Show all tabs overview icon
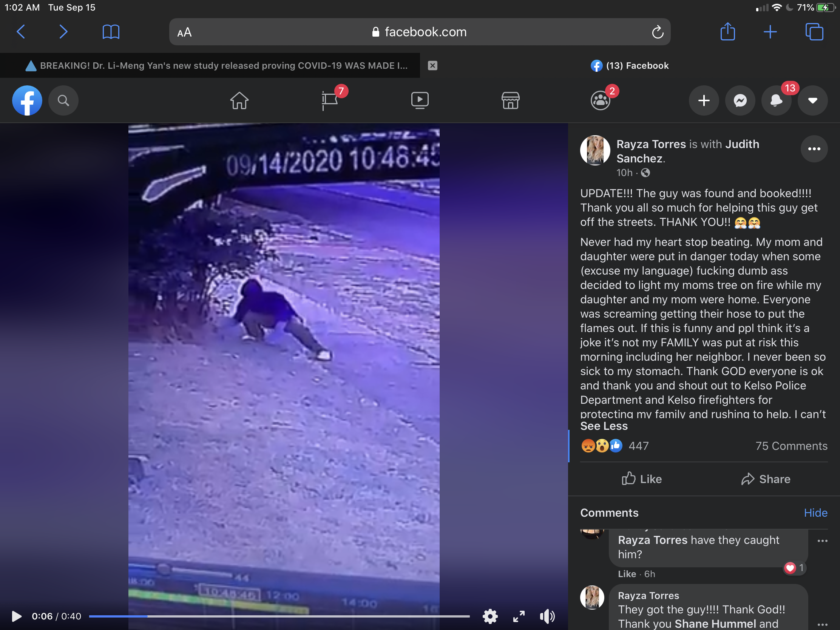840x630 pixels. (x=814, y=32)
